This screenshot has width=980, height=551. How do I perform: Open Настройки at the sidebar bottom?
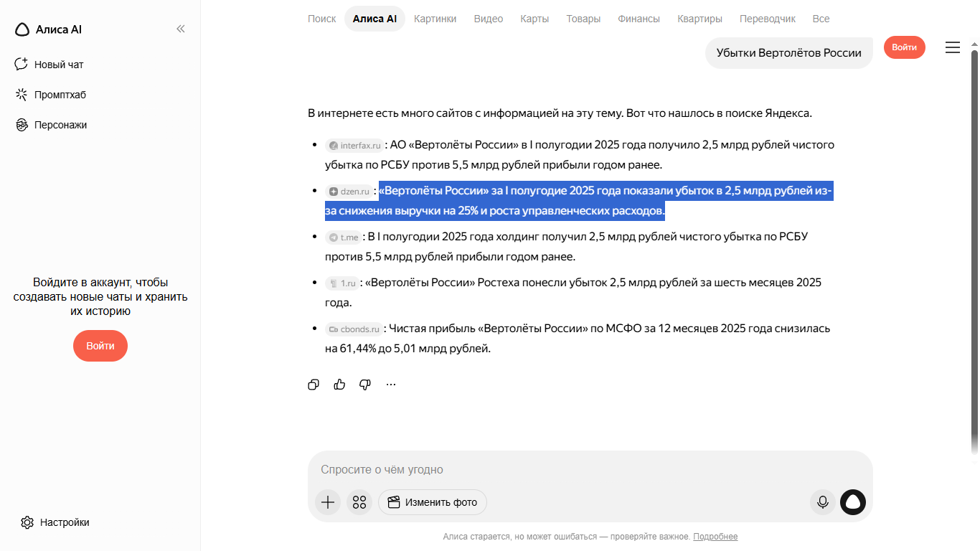(56, 522)
